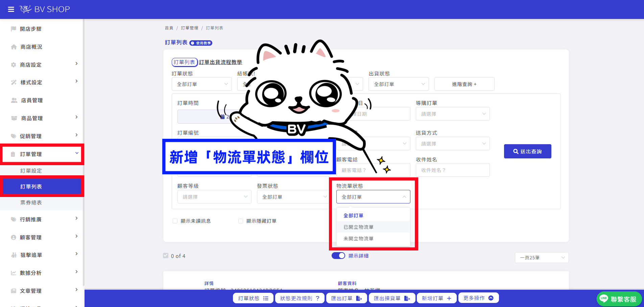
Task: Toggle the 顯示詳細 switch
Action: coord(338,256)
